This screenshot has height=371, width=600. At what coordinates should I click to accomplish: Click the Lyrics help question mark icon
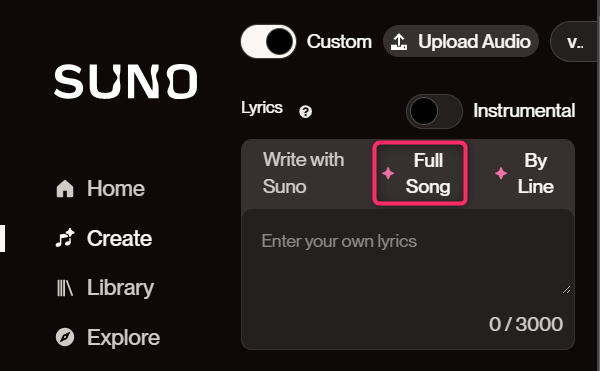[x=305, y=112]
